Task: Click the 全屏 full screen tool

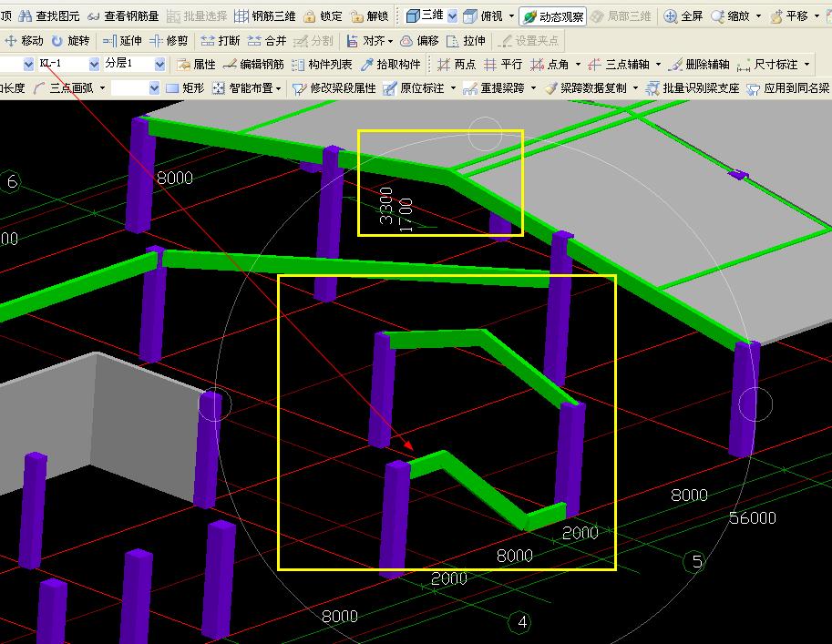Action: tap(683, 16)
